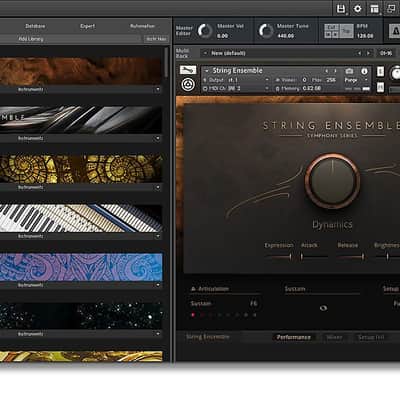Click the library list vertical scrollbar
This screenshot has height=400, width=400.
coord(166,62)
